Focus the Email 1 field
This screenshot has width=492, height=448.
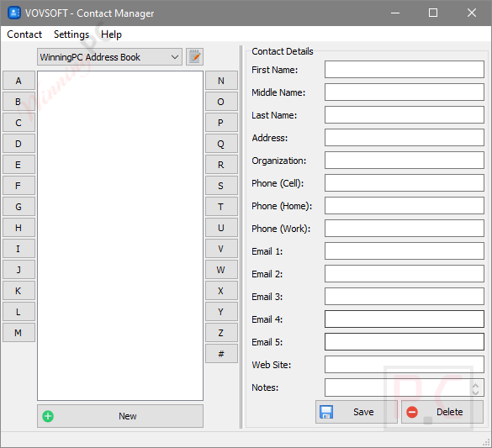pyautogui.click(x=405, y=250)
